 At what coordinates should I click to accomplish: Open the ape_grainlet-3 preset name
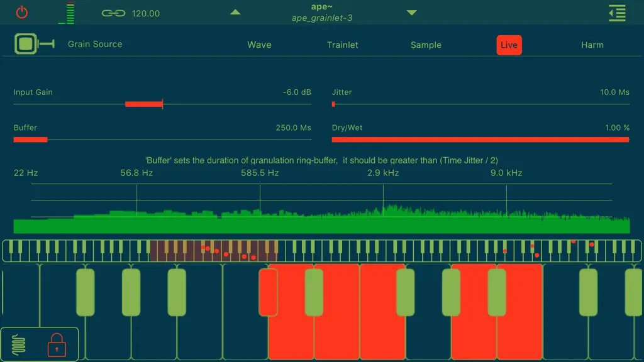[x=322, y=18]
